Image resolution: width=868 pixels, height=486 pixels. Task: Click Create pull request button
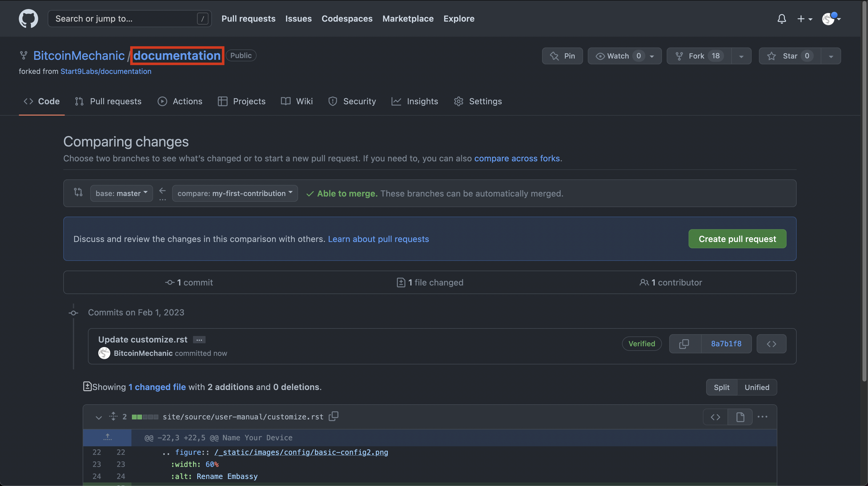click(x=737, y=239)
